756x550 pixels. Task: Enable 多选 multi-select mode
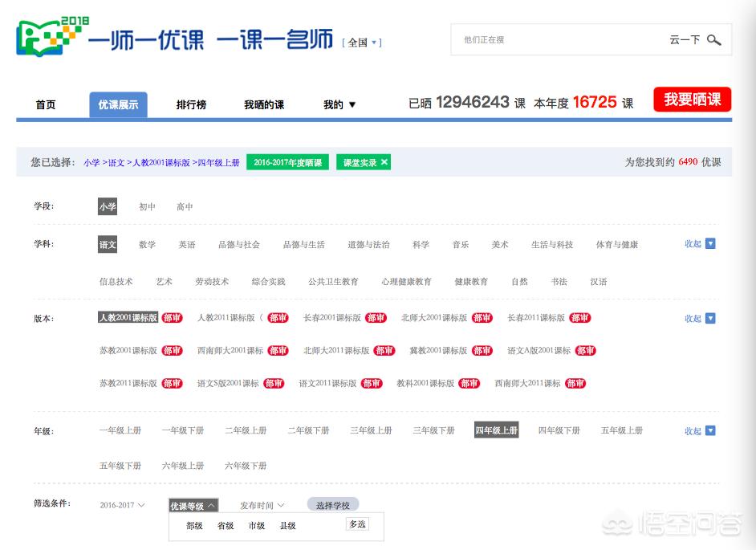coord(356,524)
